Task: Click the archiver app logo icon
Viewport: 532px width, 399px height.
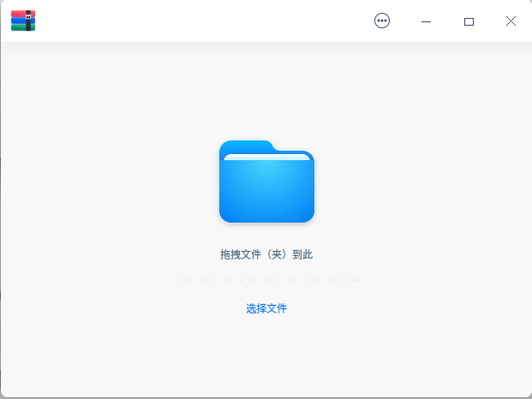Action: 23,21
